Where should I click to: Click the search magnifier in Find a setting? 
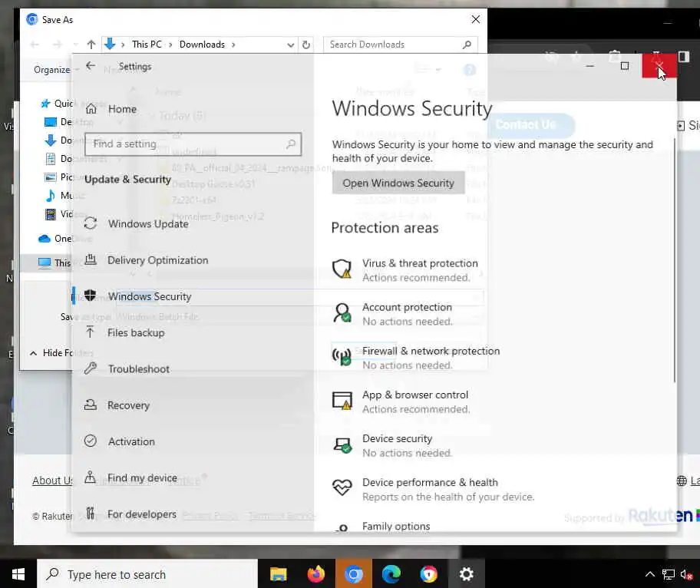click(x=291, y=144)
